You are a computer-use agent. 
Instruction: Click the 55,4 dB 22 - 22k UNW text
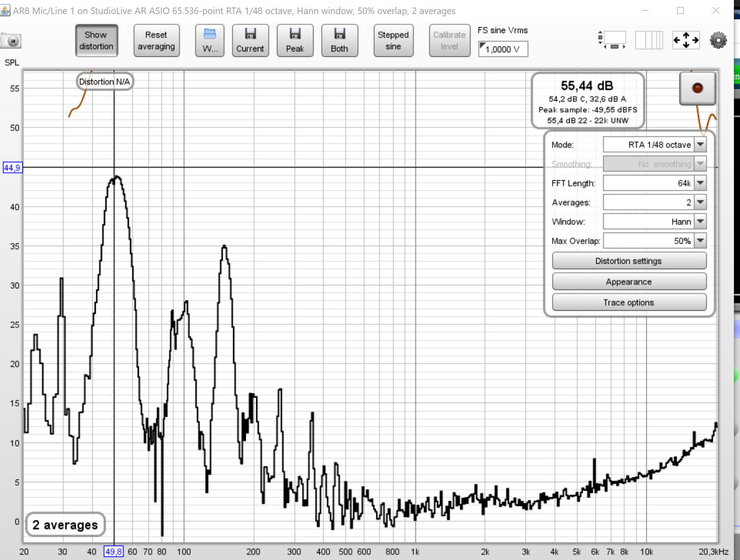click(x=587, y=120)
